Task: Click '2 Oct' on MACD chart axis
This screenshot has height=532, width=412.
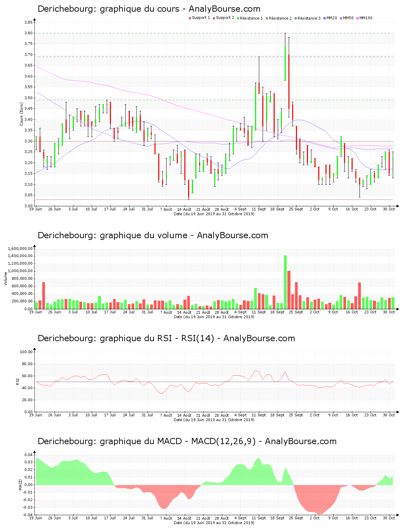Action: coord(314,518)
